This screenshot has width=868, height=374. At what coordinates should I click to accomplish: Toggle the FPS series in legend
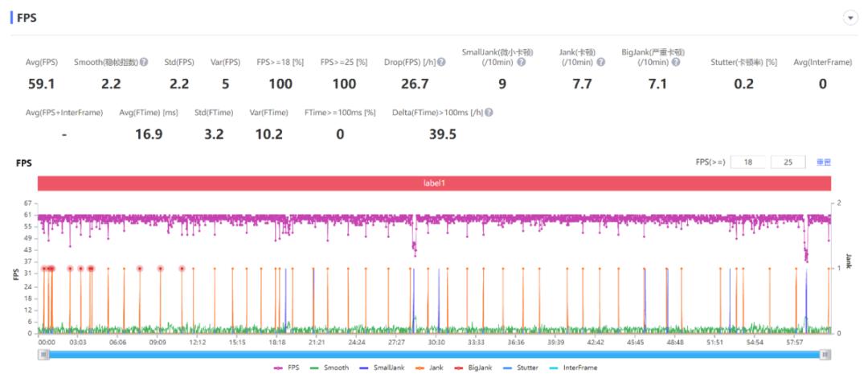click(x=286, y=368)
